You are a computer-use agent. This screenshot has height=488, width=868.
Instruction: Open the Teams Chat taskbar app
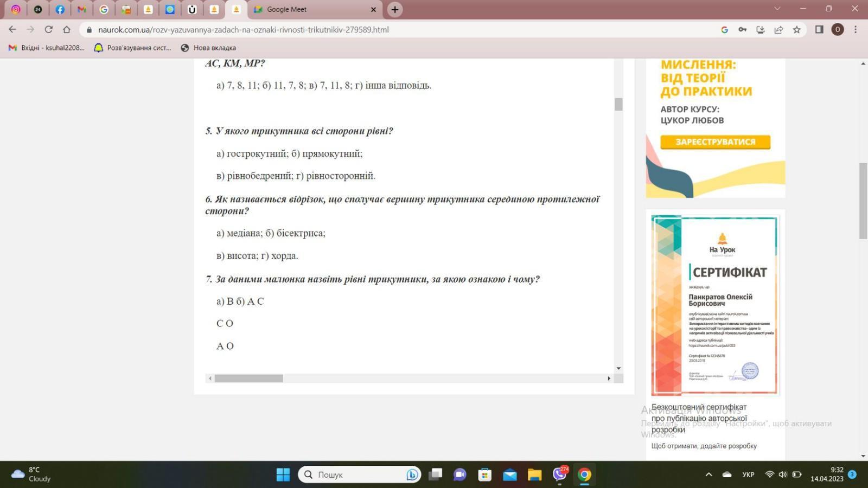[x=460, y=474]
